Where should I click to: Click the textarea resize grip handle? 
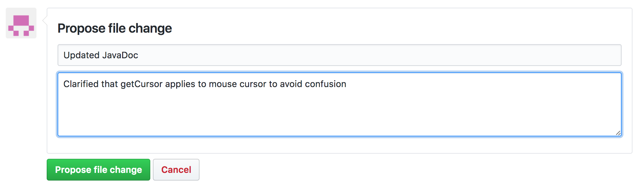(x=618, y=133)
